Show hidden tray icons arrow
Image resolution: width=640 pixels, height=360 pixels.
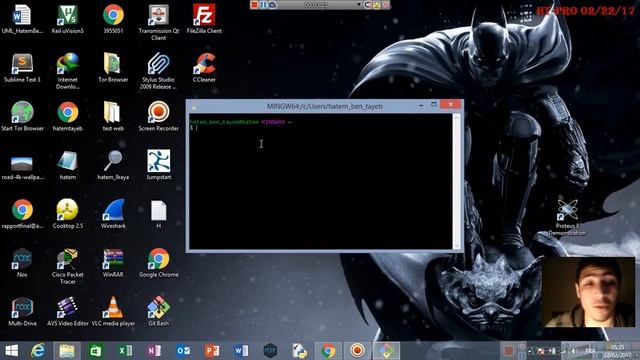coord(530,351)
